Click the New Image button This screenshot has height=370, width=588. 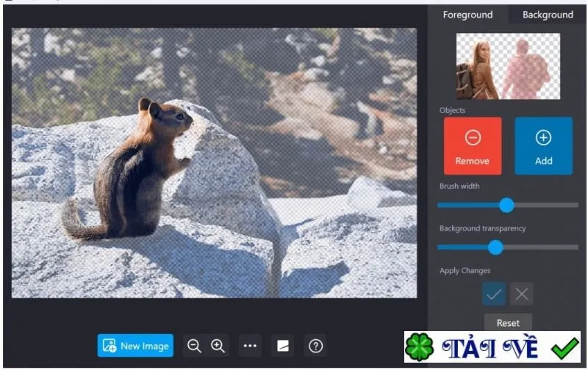coord(135,346)
